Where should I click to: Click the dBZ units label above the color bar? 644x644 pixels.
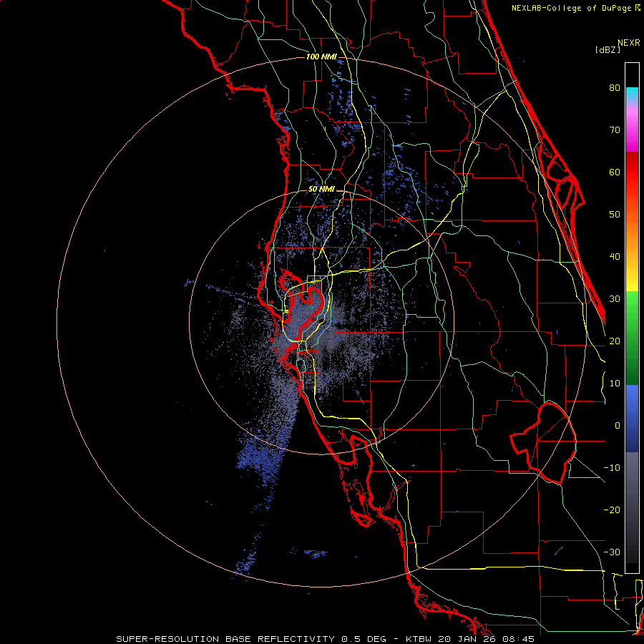pyautogui.click(x=608, y=49)
